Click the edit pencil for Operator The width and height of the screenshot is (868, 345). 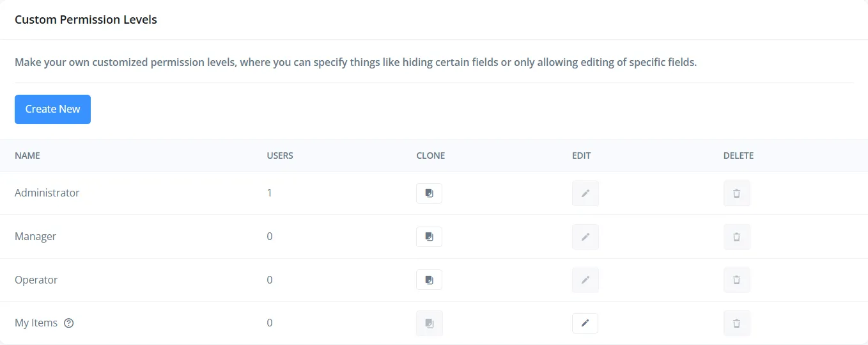585,280
